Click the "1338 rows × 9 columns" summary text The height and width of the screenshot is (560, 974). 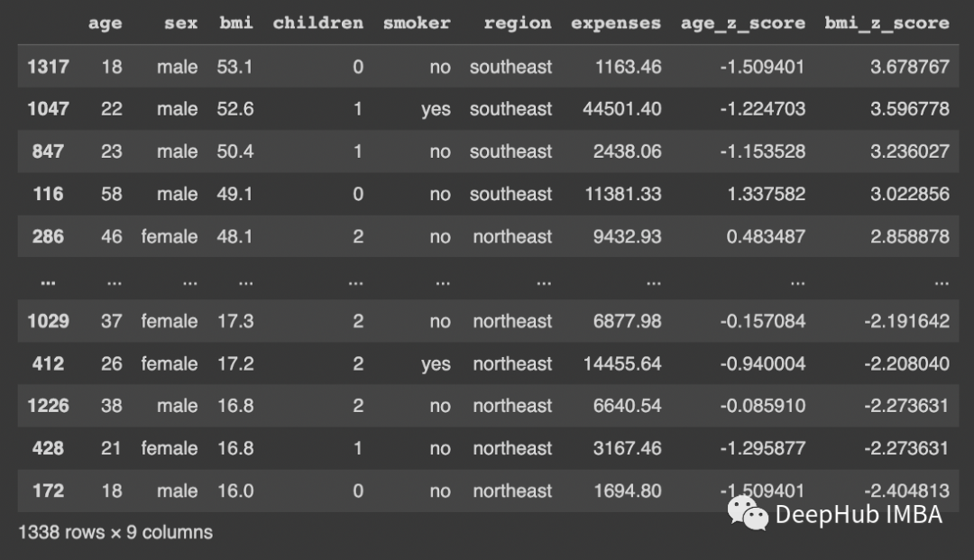(115, 532)
